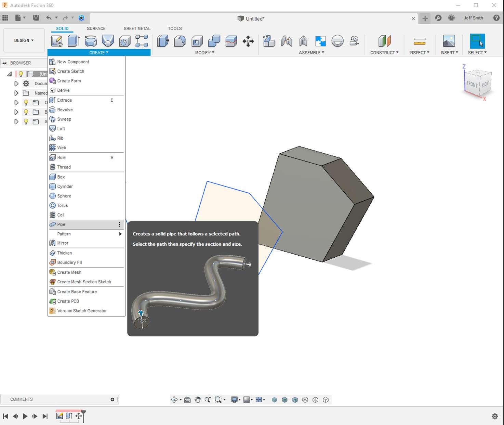Select the Fillet tool in Modify toolbar
Image resolution: width=504 pixels, height=425 pixels.
(x=180, y=41)
